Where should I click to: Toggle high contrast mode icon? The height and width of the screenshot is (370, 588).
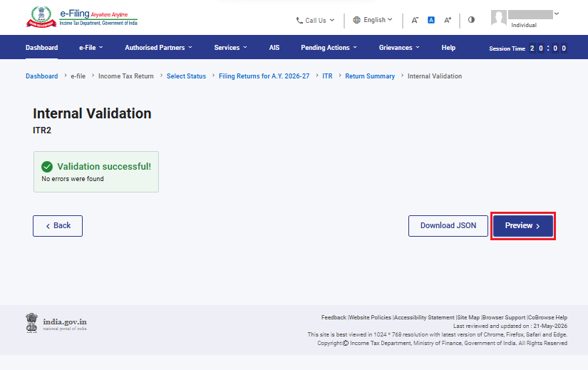coord(471,19)
